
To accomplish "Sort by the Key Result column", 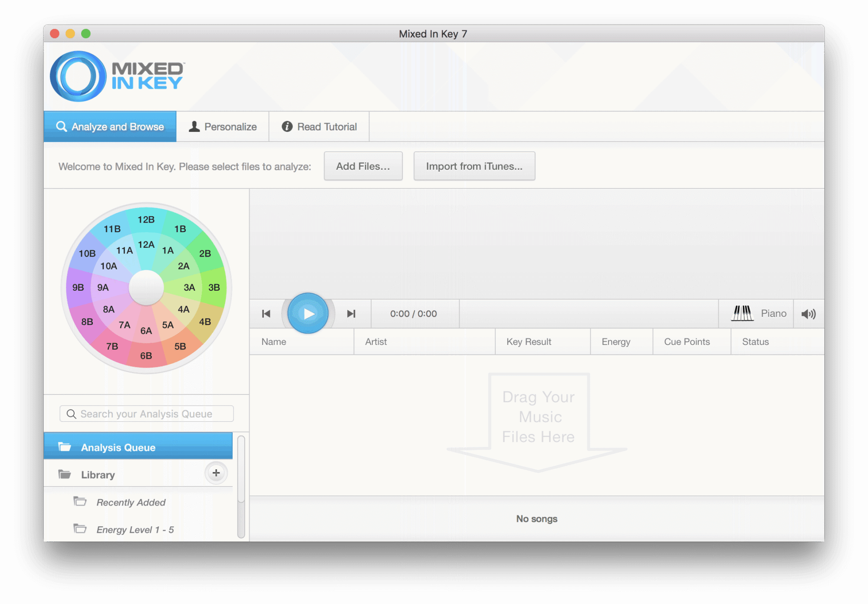I will [x=542, y=342].
